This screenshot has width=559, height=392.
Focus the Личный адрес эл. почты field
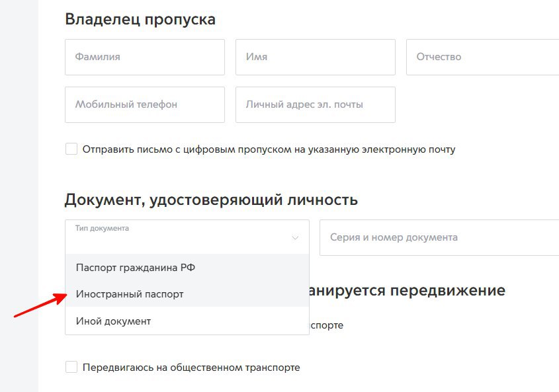(316, 104)
